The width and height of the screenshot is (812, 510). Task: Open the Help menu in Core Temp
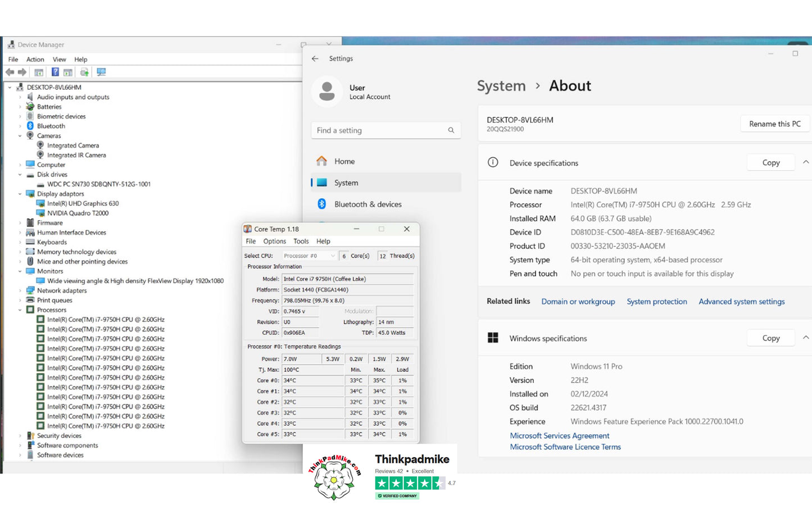pyautogui.click(x=323, y=242)
